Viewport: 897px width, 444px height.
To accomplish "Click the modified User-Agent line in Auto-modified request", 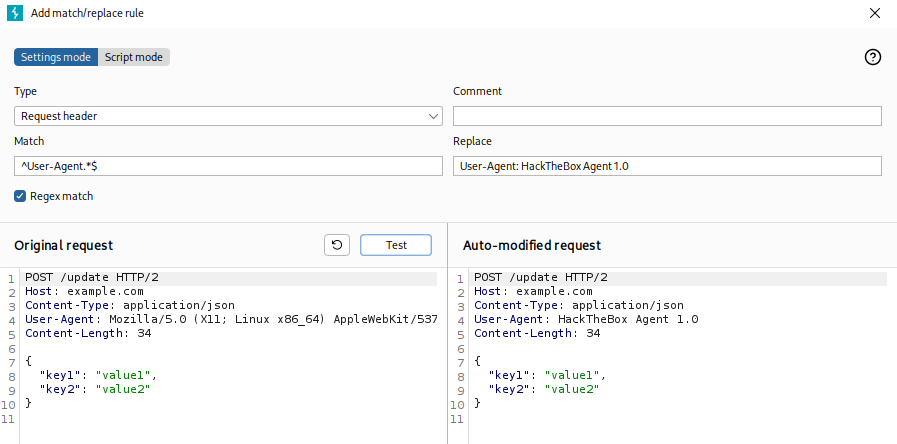I will click(586, 319).
